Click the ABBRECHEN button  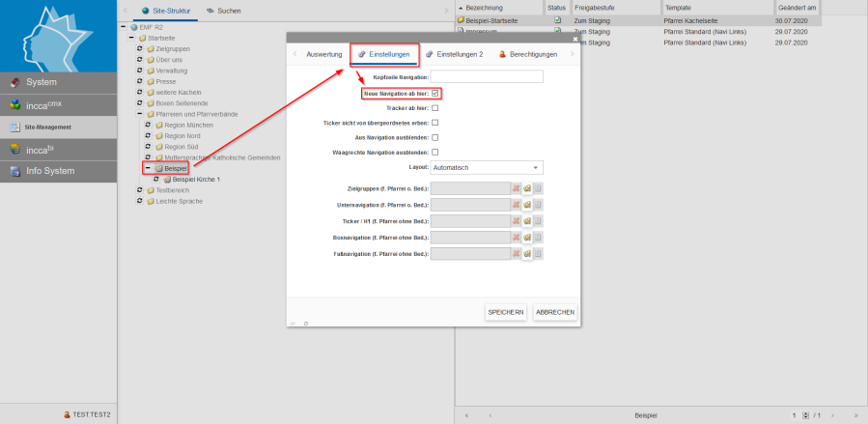(555, 312)
